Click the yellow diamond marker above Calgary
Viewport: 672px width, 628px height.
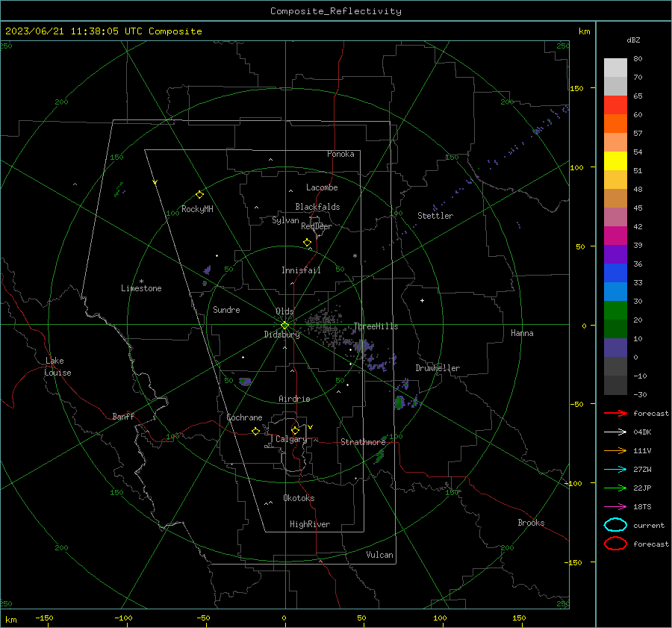tap(295, 430)
